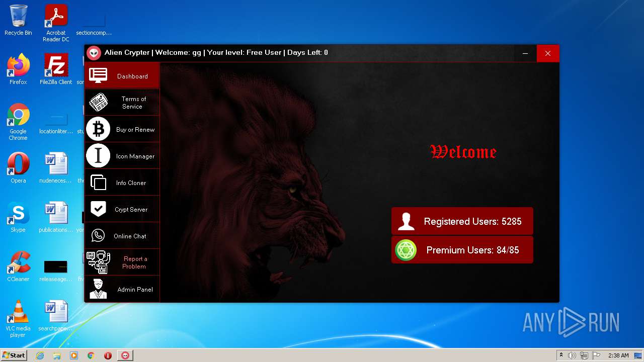Open the Dashboard menu item

122,76
